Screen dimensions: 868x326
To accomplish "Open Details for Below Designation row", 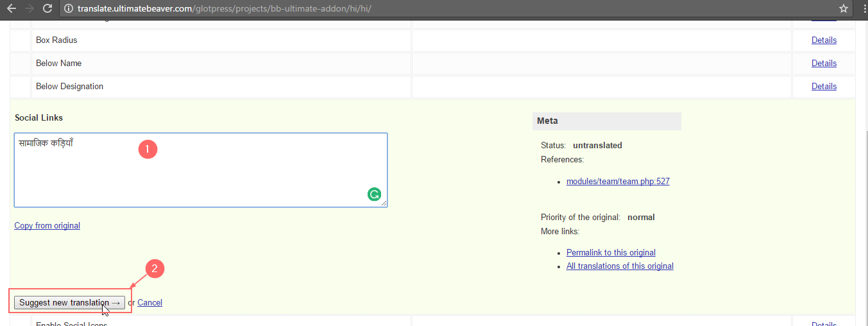I will [824, 87].
